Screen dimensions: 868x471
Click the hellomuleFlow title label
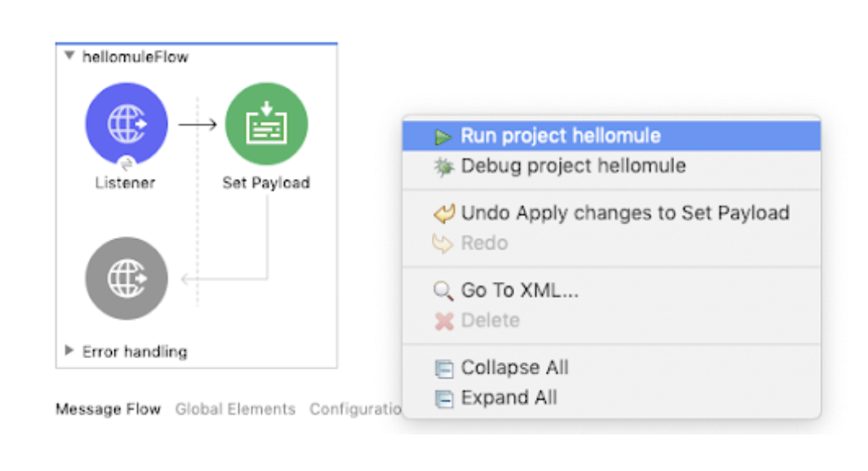[x=135, y=57]
